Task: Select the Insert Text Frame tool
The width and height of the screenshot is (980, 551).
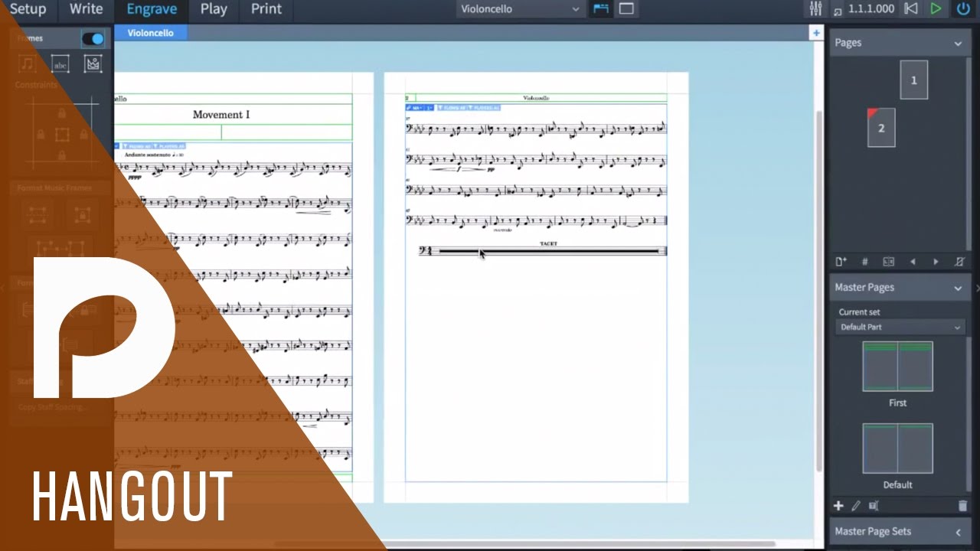Action: (60, 64)
